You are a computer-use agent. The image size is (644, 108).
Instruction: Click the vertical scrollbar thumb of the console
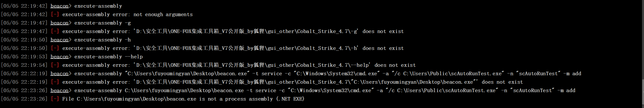(643, 92)
